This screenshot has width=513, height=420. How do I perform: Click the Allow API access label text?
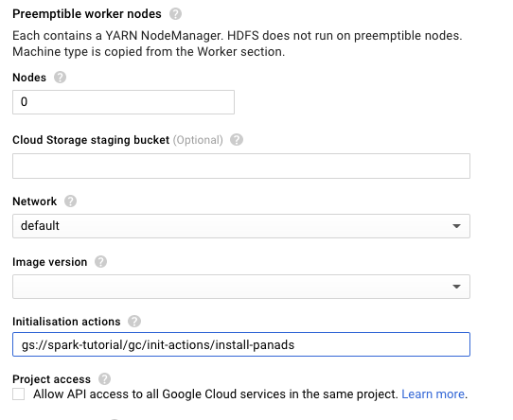pyautogui.click(x=215, y=394)
